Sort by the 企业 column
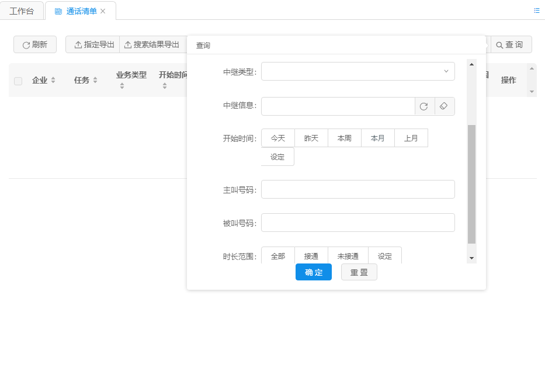The width and height of the screenshot is (545, 392). 53,80
